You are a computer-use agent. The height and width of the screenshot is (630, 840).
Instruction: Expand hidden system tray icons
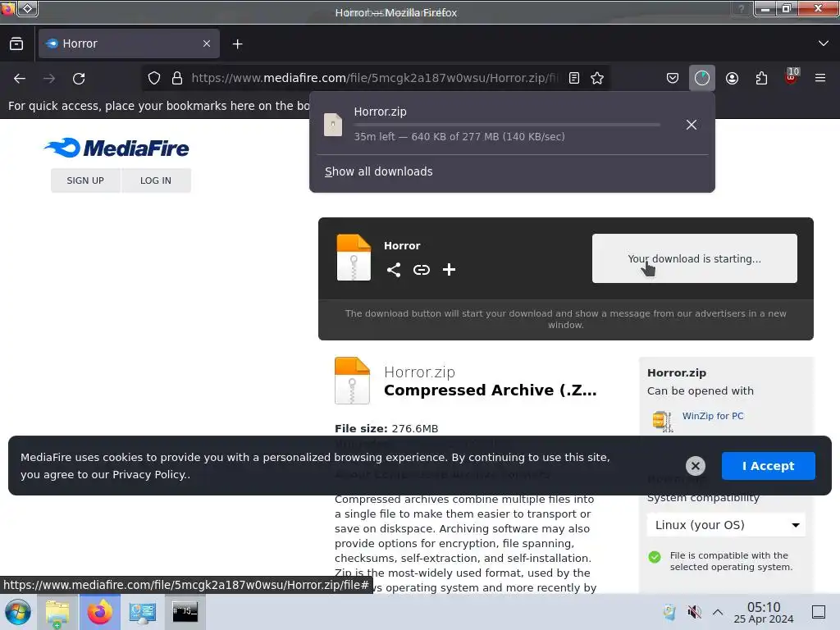pos(718,612)
